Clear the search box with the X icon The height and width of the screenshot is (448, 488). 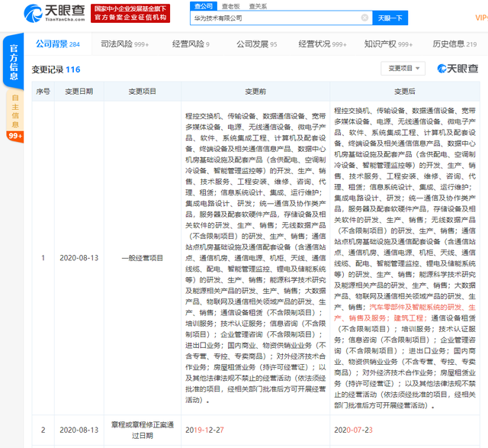pos(364,18)
